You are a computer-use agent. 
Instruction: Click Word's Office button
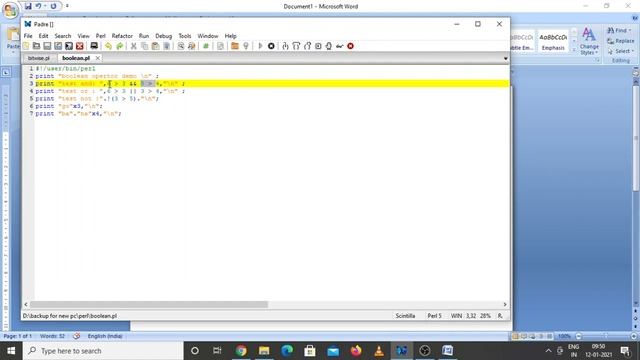10,10
